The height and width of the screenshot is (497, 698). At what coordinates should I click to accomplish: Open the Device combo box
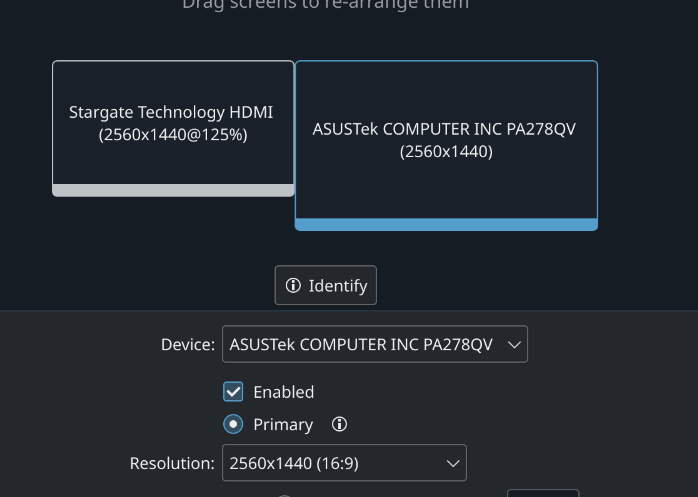pyautogui.click(x=374, y=344)
